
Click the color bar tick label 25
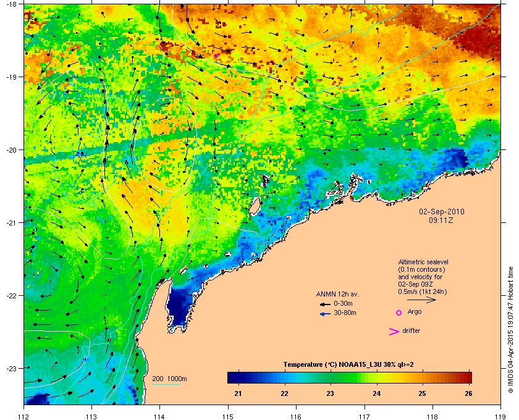(x=422, y=393)
